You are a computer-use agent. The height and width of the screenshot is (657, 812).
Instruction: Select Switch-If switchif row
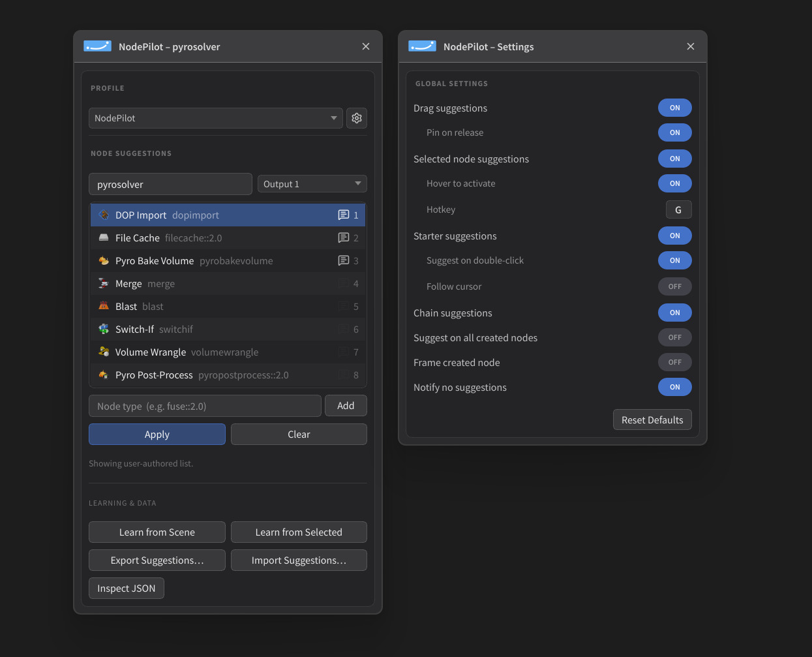[x=228, y=329]
